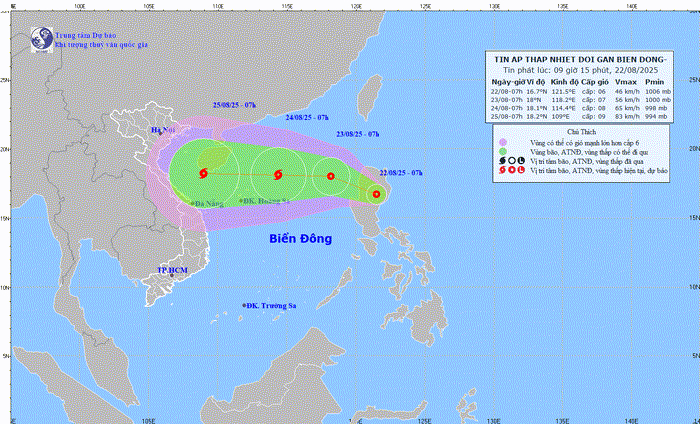Click legend text 'Vùng bão, ATNĐ, vùng thấp có thể đi qua'
This screenshot has height=424, width=700.
click(x=589, y=152)
